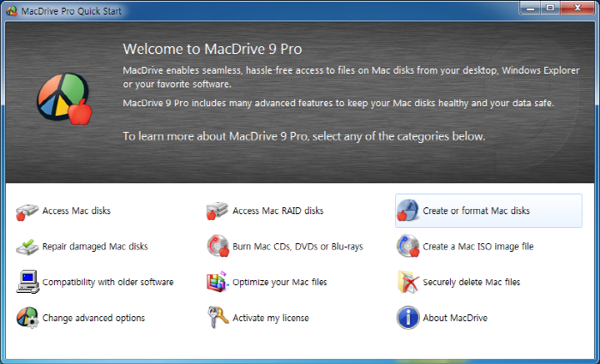Click the Securely delete Mac files icon
The width and height of the screenshot is (600, 364).
[408, 282]
